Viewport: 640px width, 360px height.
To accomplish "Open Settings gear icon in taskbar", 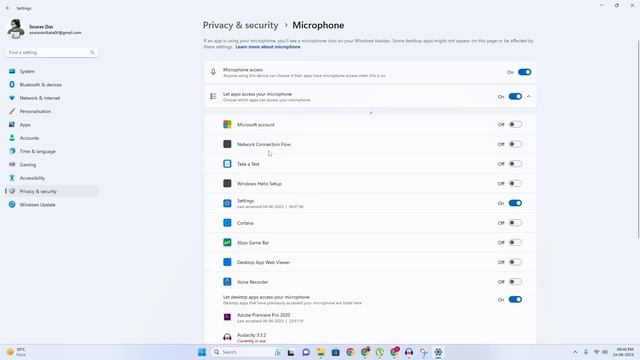I will [438, 352].
